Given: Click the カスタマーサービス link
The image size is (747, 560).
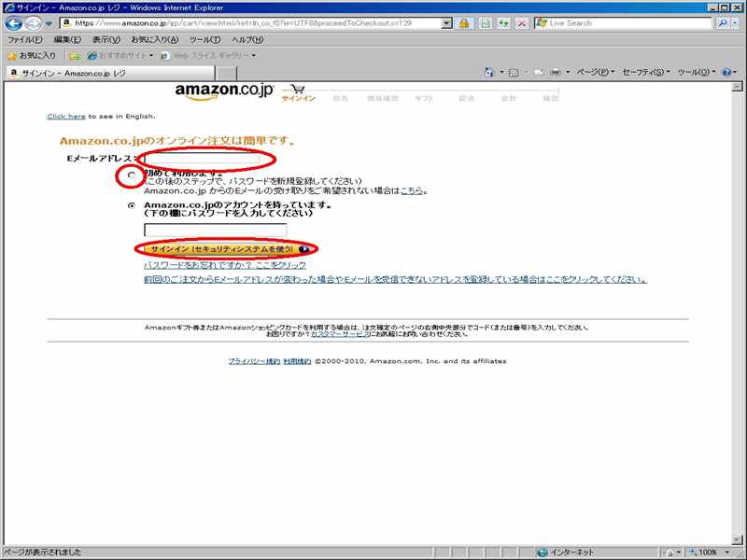Looking at the screenshot, I should pos(340,334).
